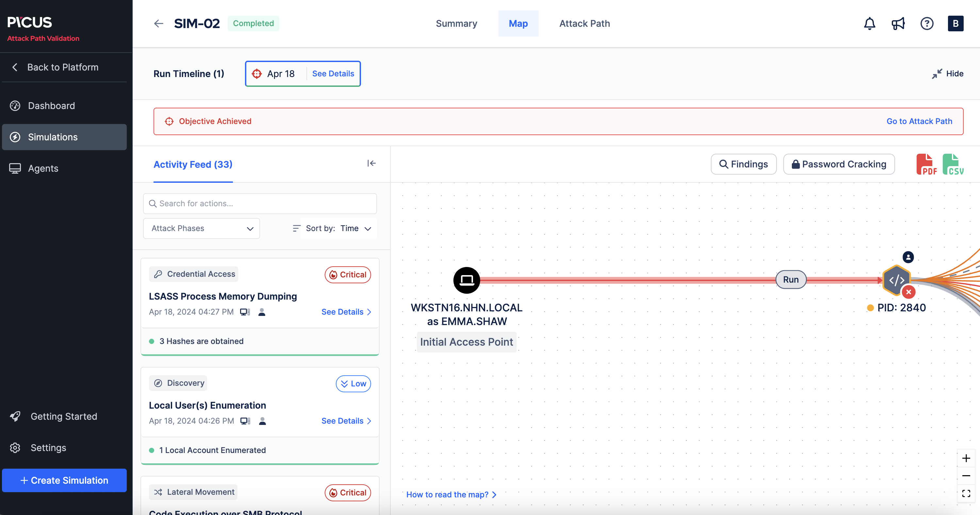Export the map as PDF
Screen dimensions: 980x515
coord(926,164)
